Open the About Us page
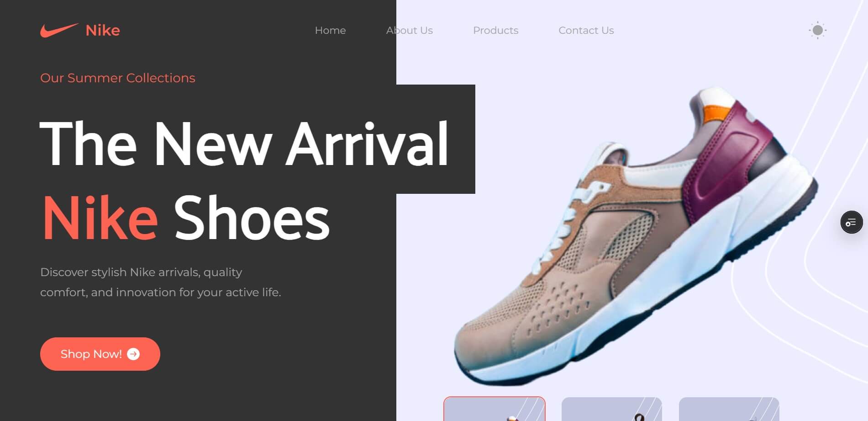The width and height of the screenshot is (868, 421). [x=409, y=30]
